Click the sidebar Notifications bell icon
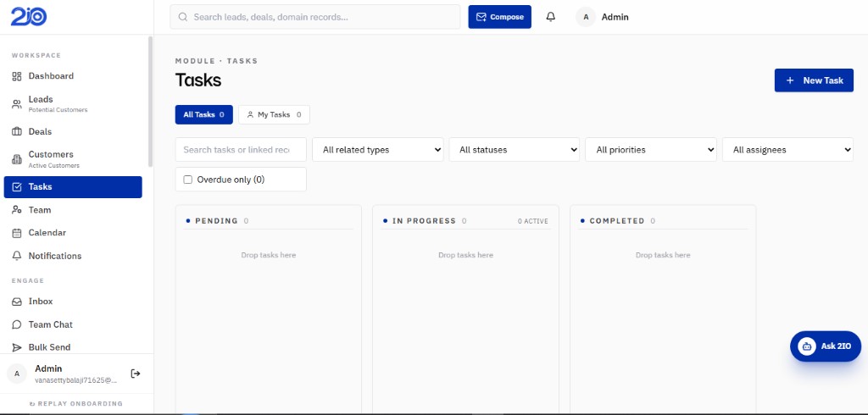The image size is (868, 415). click(x=17, y=256)
